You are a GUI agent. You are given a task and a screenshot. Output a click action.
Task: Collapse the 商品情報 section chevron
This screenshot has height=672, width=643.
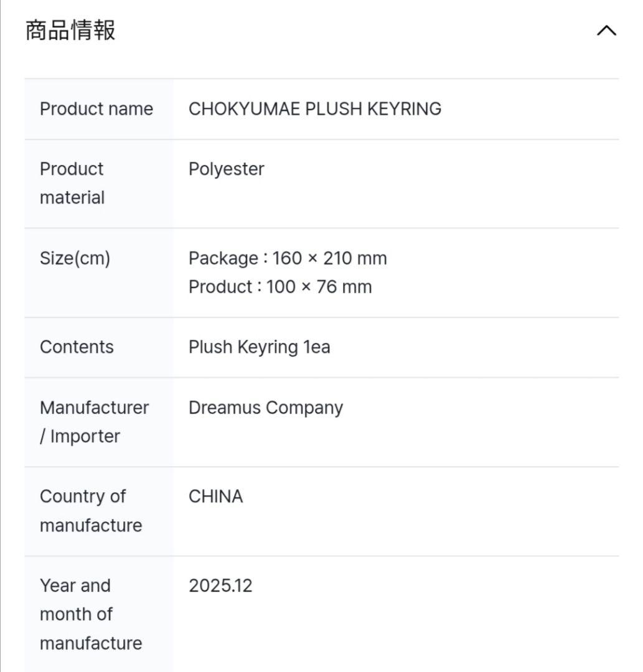pos(606,30)
